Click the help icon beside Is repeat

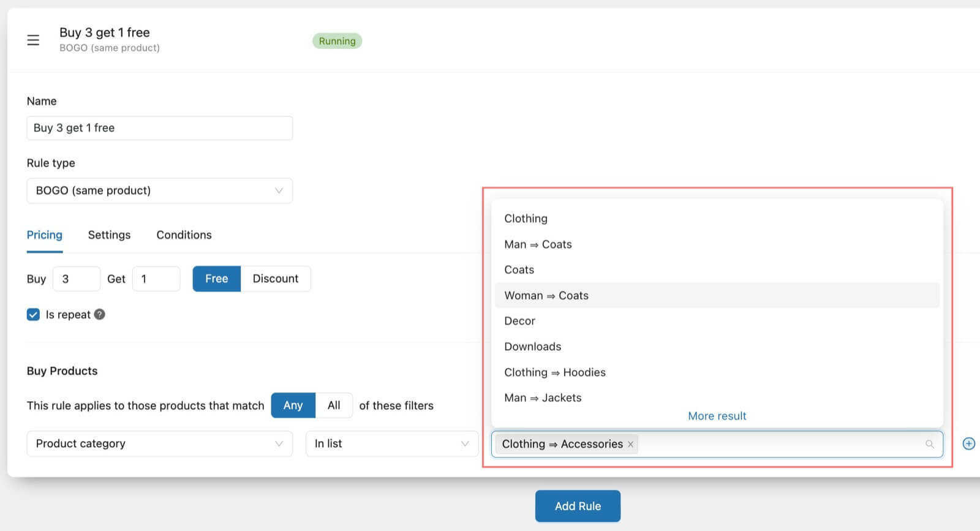100,314
